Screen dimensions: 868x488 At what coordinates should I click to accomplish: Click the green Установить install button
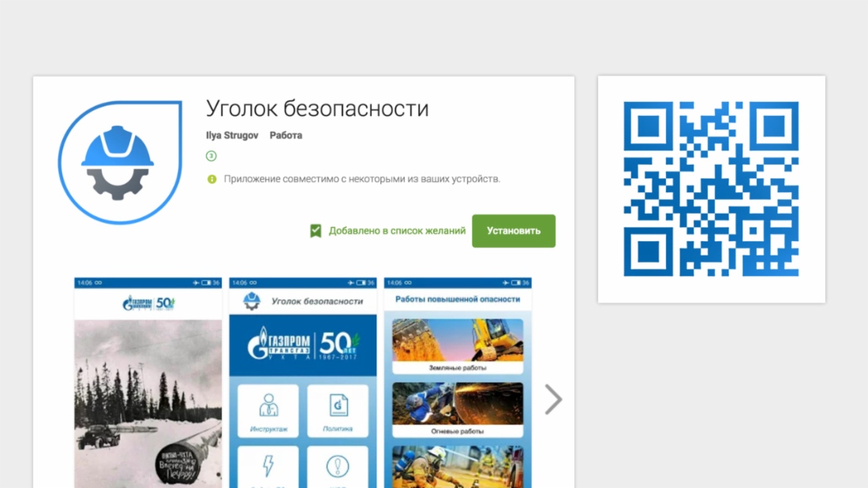click(x=513, y=231)
